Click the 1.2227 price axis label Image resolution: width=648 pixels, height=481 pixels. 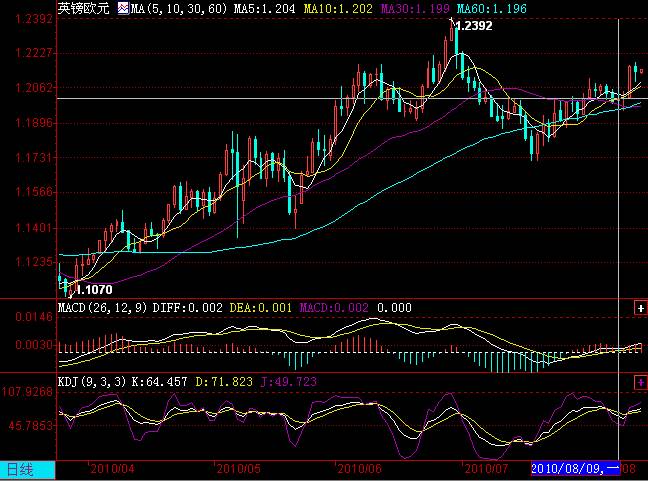click(34, 53)
